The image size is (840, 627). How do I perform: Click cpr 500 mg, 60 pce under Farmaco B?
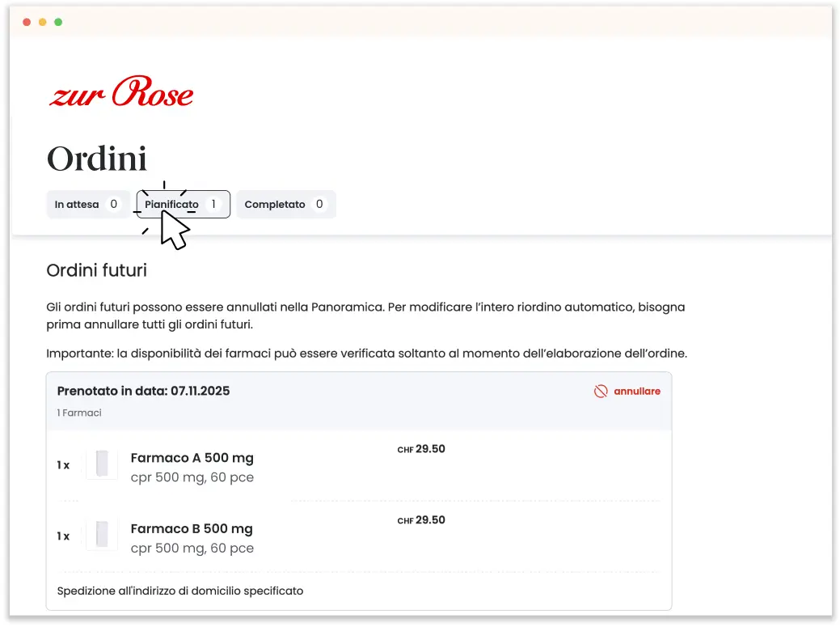[192, 548]
